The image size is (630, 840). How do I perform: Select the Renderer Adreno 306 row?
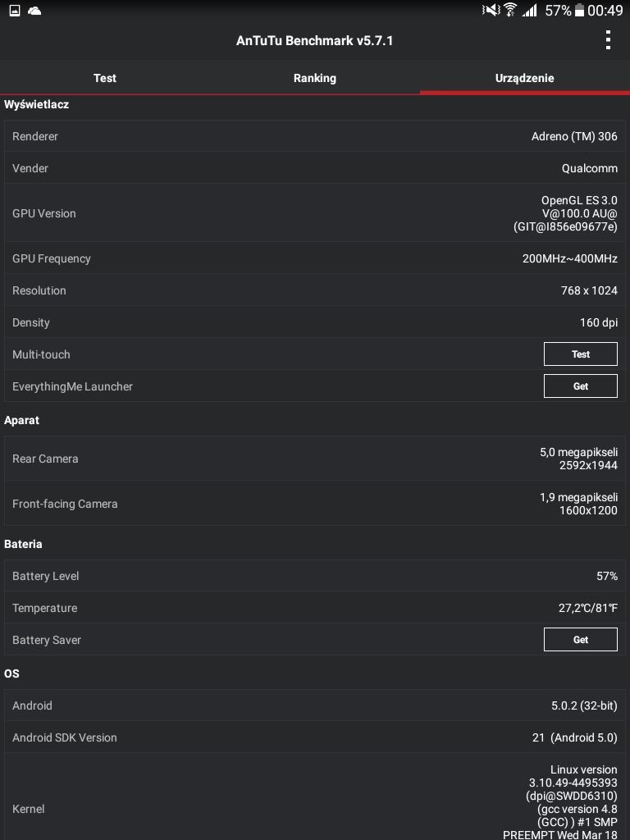315,136
